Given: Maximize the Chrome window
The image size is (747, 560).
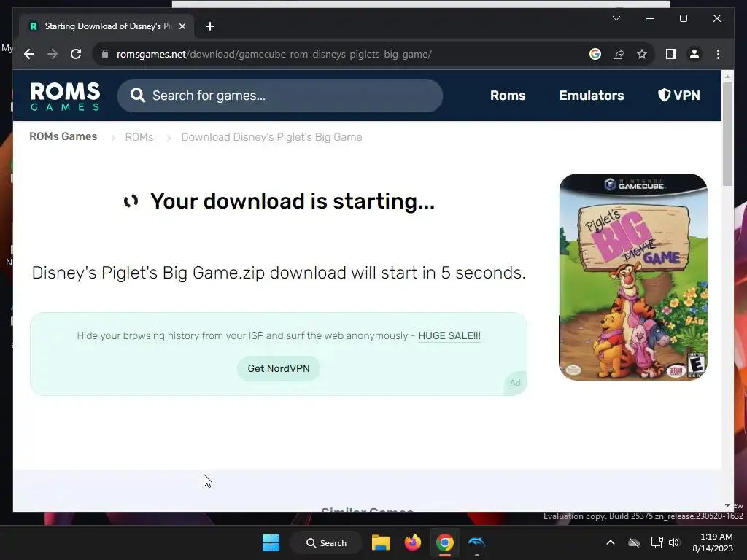Looking at the screenshot, I should pyautogui.click(x=683, y=18).
